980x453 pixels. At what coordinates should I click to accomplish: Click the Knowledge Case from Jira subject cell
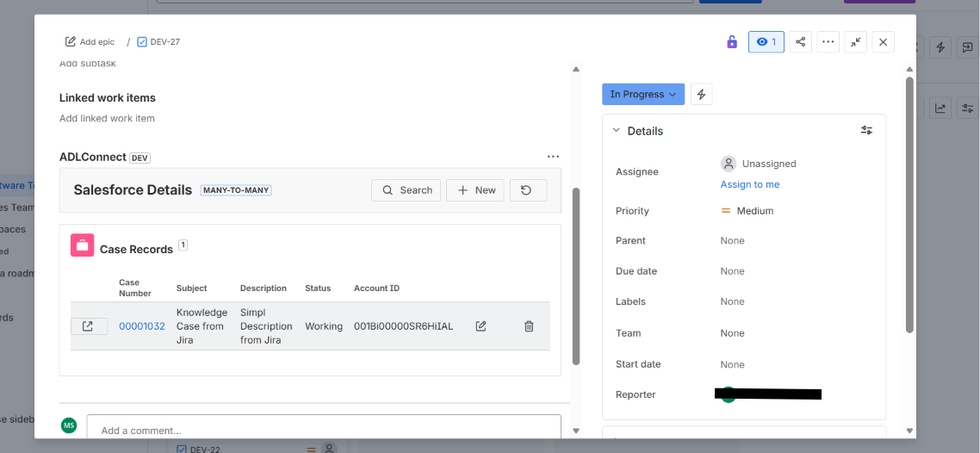(x=202, y=326)
